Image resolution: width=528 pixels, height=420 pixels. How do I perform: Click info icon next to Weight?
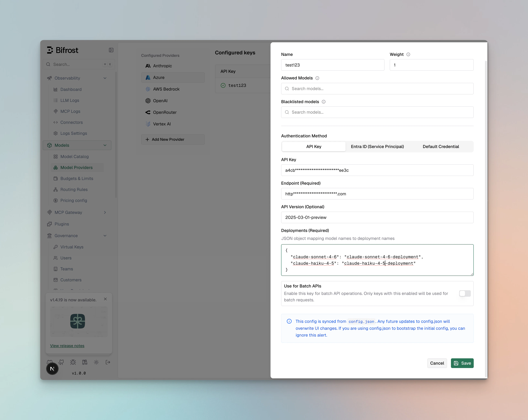coord(408,55)
